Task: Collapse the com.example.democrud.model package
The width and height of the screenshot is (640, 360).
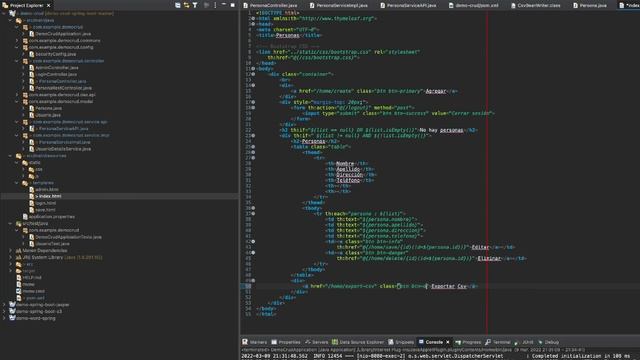Action: click(x=18, y=102)
